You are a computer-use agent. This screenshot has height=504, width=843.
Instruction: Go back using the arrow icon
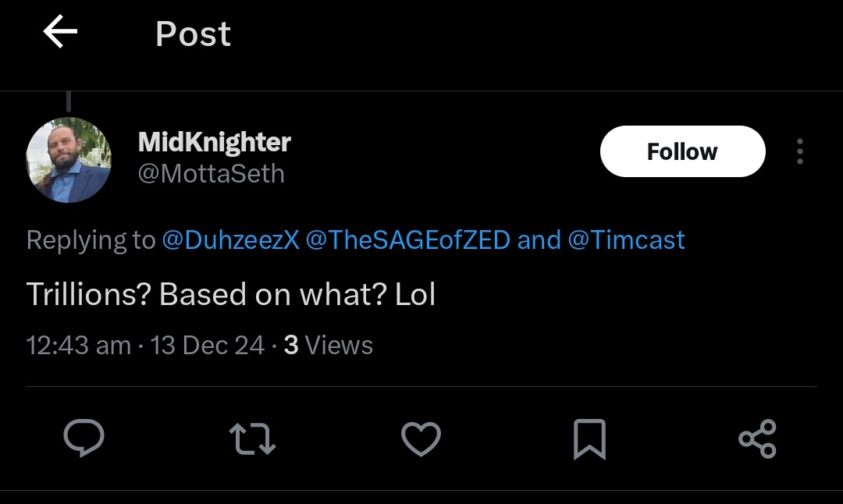tap(60, 32)
